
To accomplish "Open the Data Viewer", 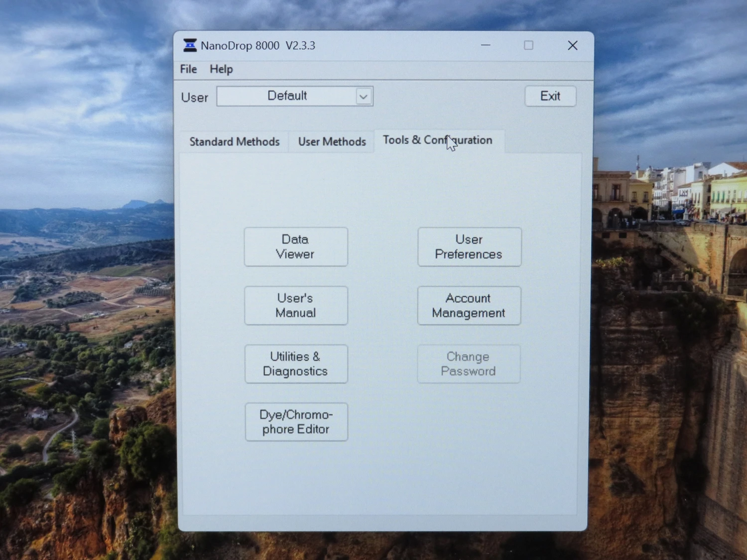I will pyautogui.click(x=296, y=247).
